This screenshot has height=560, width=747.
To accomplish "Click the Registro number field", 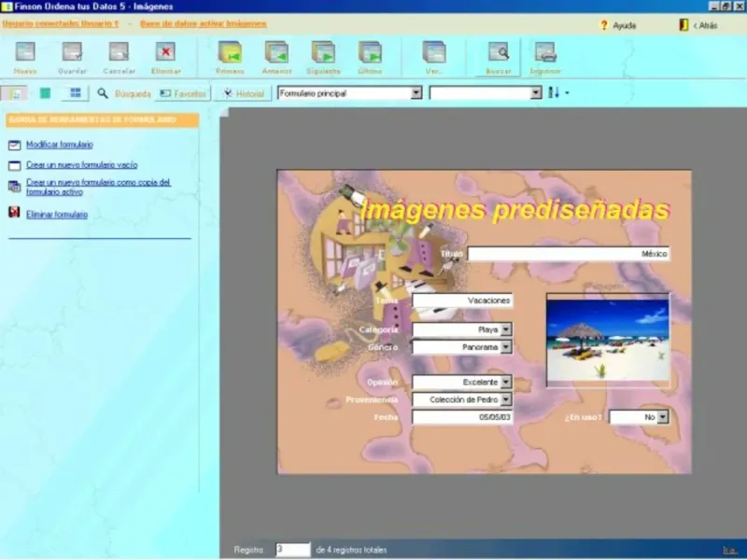I will (293, 550).
